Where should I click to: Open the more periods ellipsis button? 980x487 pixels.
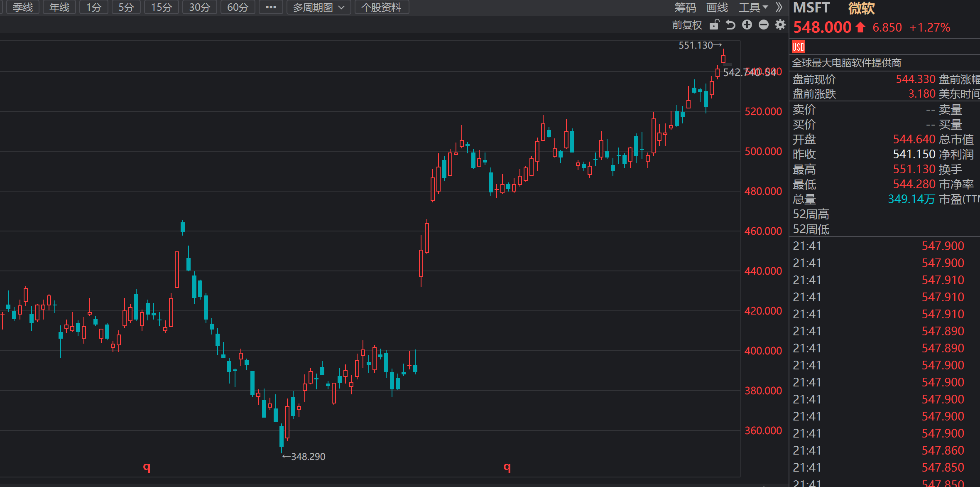click(x=271, y=7)
